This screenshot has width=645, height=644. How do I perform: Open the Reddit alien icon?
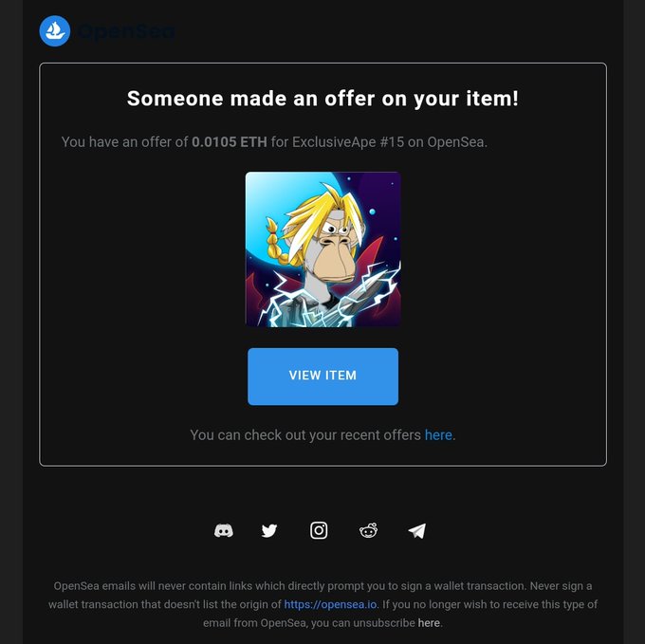tap(368, 530)
